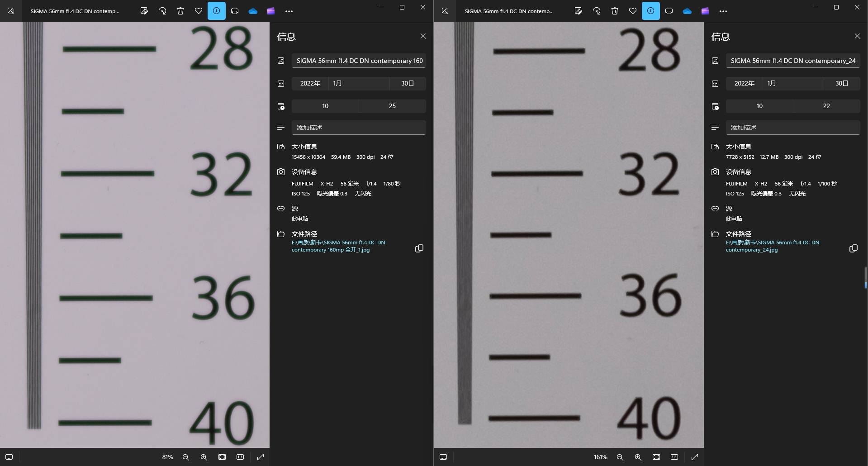Screen dimensions: 868x466
Task: Close the 信息 panel in right window
Action: tap(857, 36)
